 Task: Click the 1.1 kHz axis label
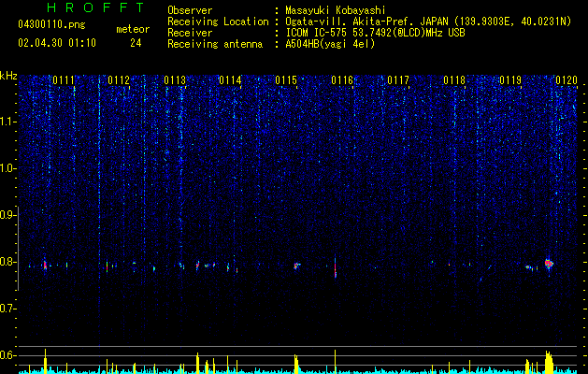[x=8, y=122]
